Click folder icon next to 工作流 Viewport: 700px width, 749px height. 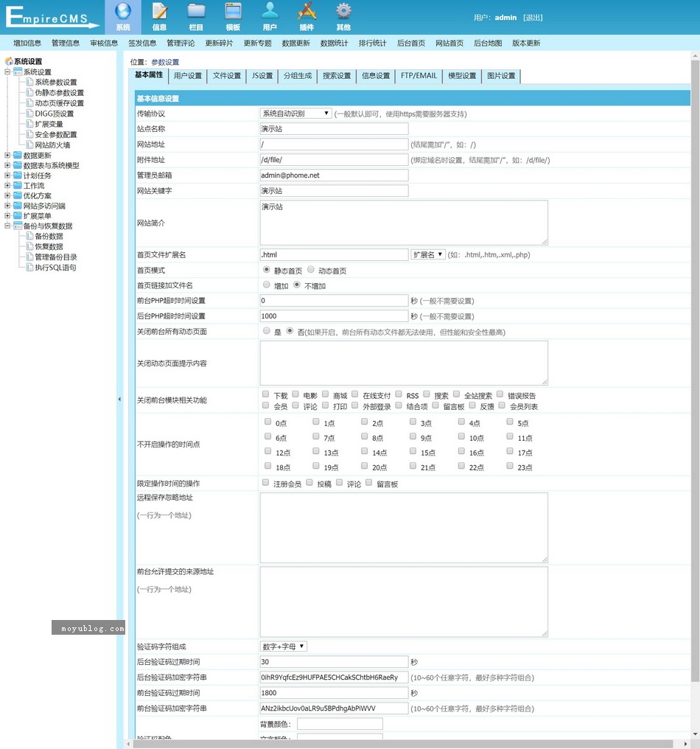coord(18,185)
